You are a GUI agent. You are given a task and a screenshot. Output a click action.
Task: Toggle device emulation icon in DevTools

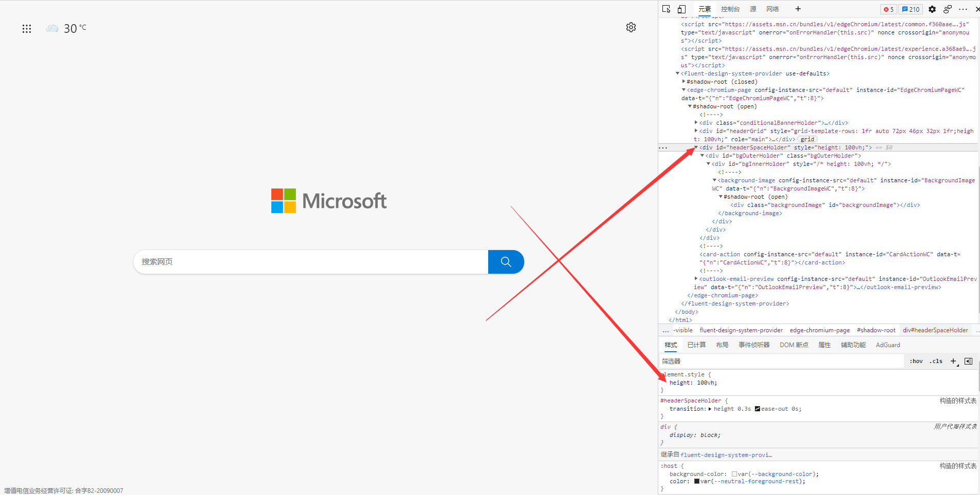click(681, 9)
